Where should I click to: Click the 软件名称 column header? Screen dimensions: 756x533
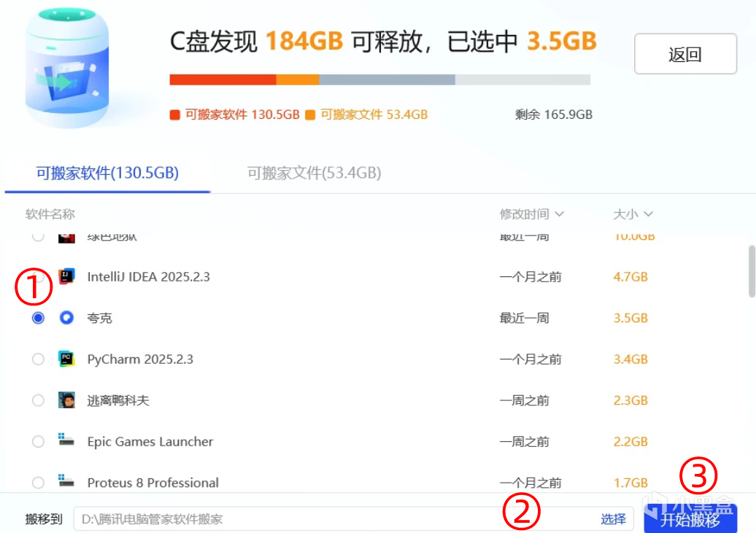(x=50, y=214)
